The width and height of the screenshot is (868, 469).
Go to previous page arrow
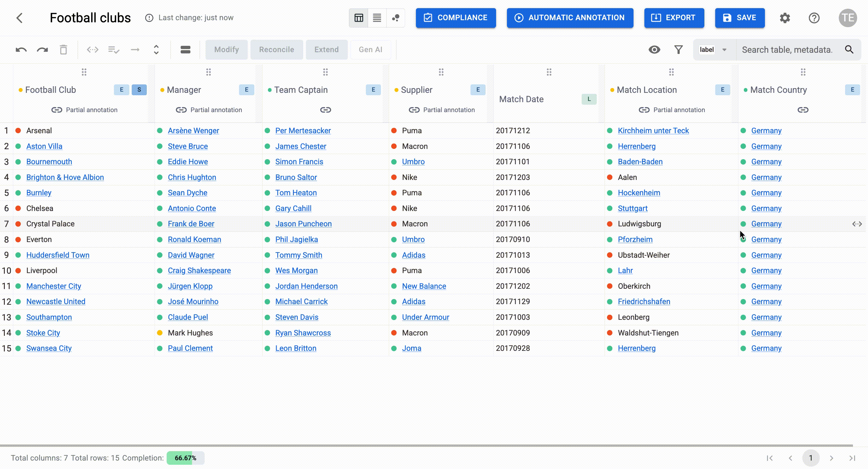click(x=790, y=458)
